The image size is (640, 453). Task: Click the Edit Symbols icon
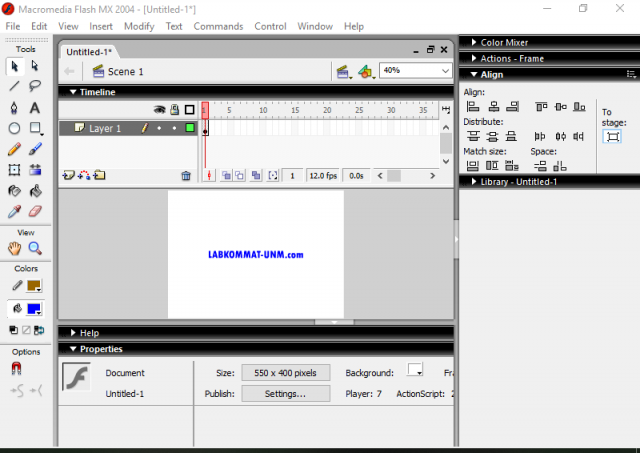(x=366, y=72)
